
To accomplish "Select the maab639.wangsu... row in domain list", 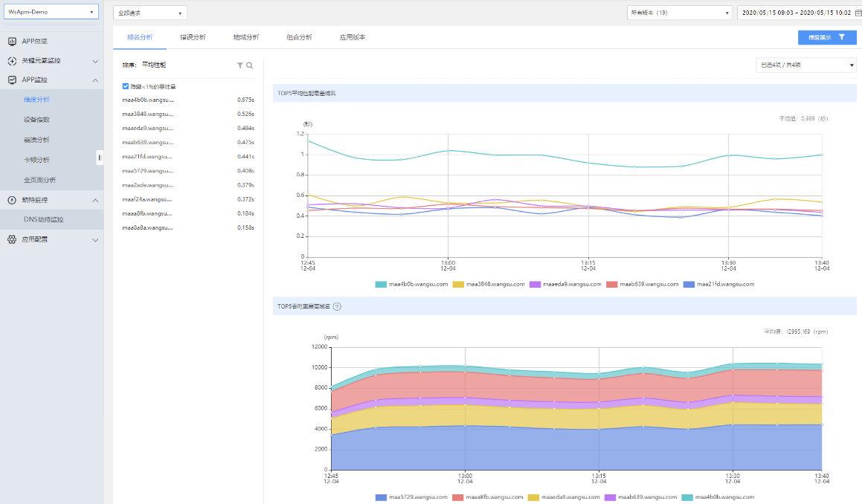I will pyautogui.click(x=188, y=142).
